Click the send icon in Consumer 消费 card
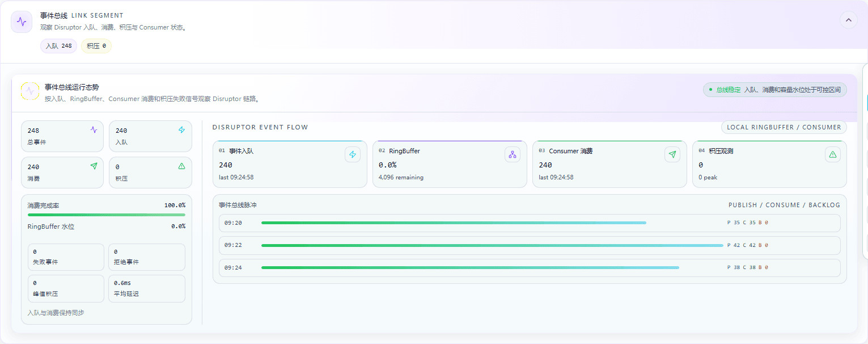The image size is (868, 344). 672,154
